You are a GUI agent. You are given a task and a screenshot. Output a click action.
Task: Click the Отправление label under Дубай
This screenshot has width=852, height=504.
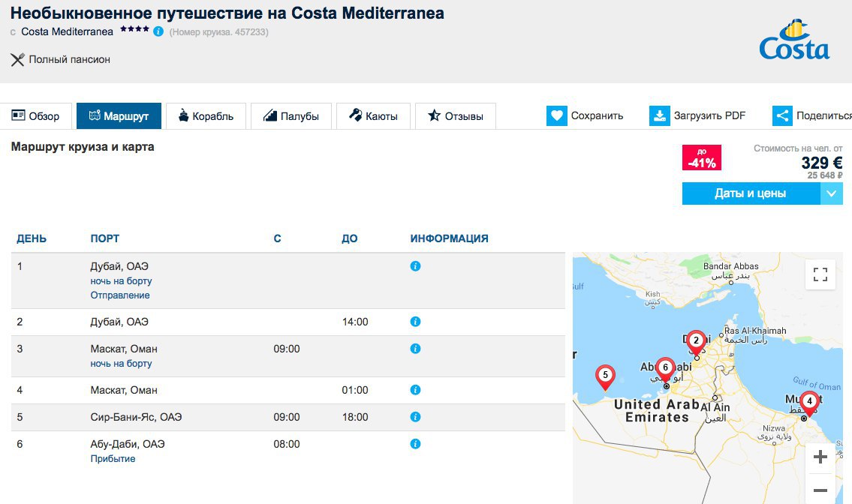coord(120,295)
